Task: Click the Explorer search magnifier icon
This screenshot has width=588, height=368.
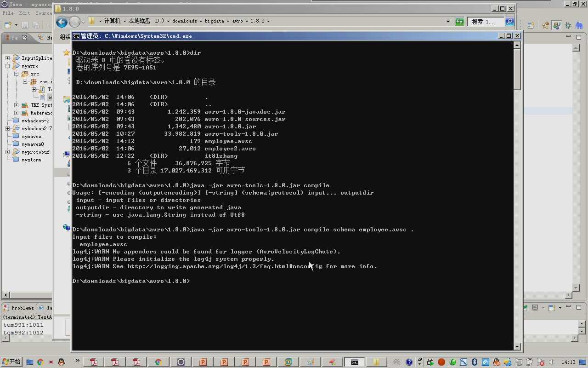Action: [509, 22]
